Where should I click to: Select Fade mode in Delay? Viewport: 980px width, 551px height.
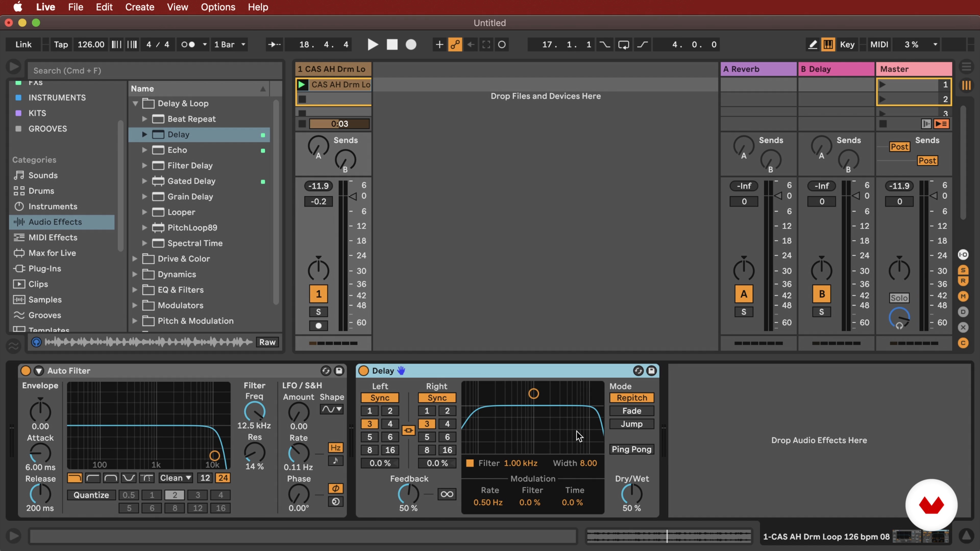coord(632,411)
